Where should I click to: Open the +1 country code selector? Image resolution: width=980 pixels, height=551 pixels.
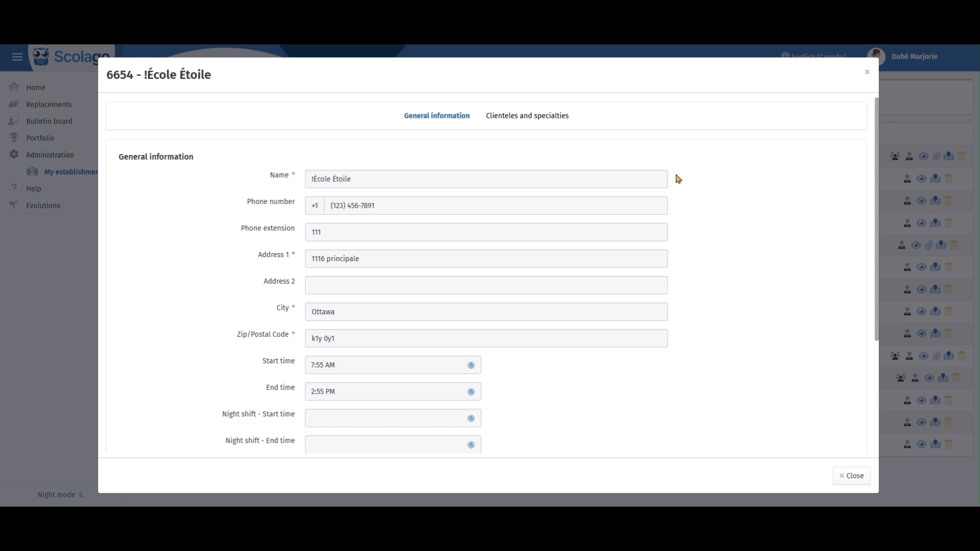click(315, 206)
